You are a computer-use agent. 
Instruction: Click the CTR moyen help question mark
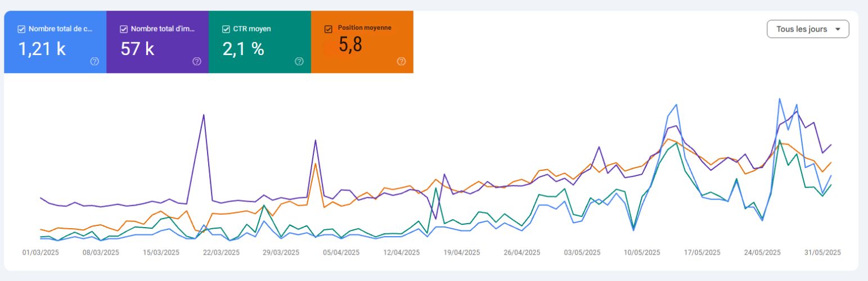(299, 61)
